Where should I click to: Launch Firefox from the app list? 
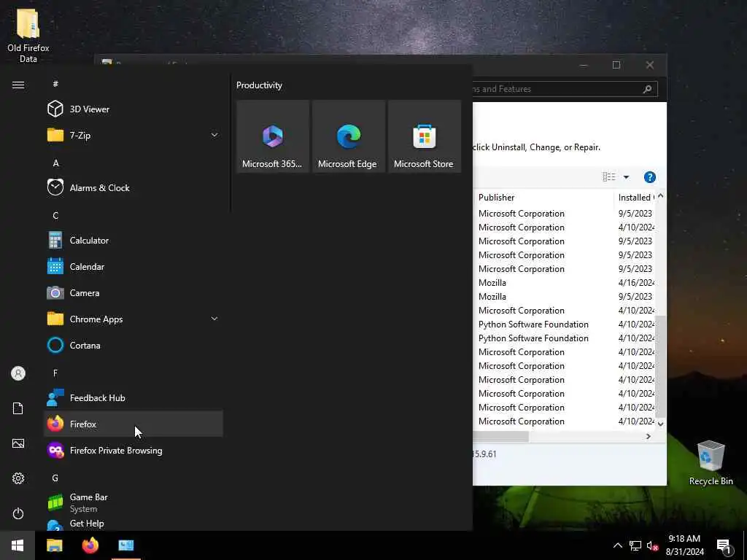(133, 424)
